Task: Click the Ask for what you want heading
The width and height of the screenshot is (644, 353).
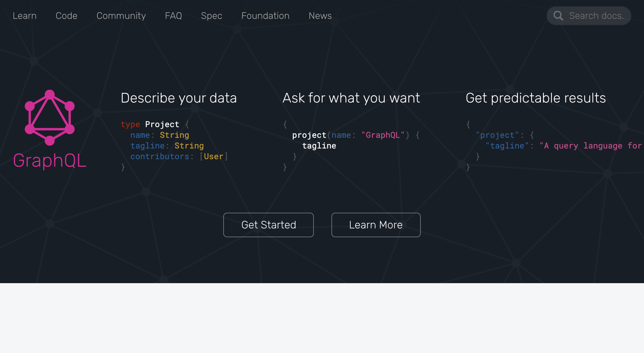Action: coord(351,98)
